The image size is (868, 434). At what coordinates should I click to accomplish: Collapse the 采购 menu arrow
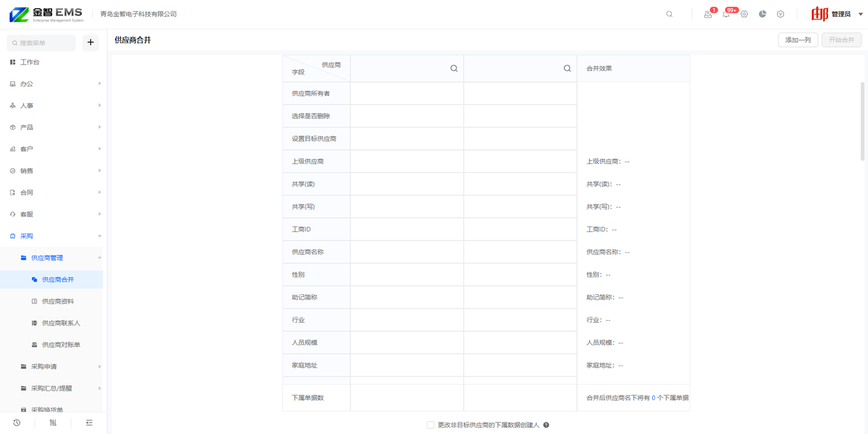(x=100, y=236)
